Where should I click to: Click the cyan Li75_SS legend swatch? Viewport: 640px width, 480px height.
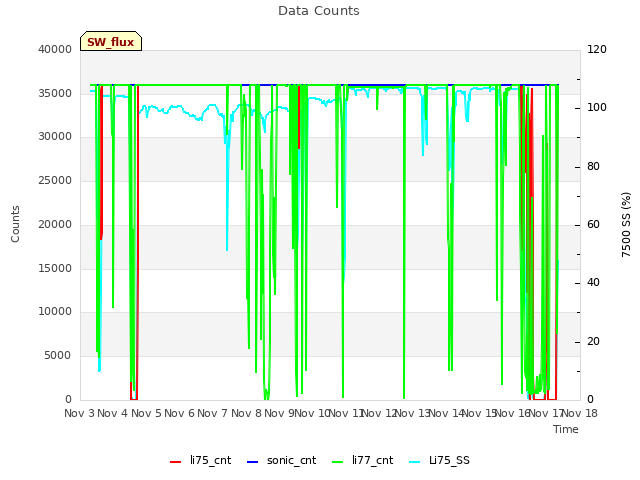[x=414, y=462]
